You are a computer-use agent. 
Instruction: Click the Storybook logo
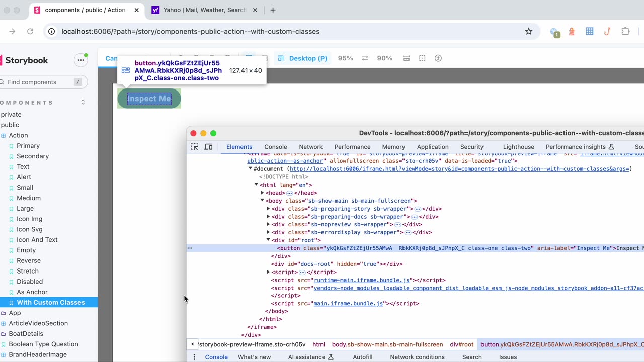point(24,60)
